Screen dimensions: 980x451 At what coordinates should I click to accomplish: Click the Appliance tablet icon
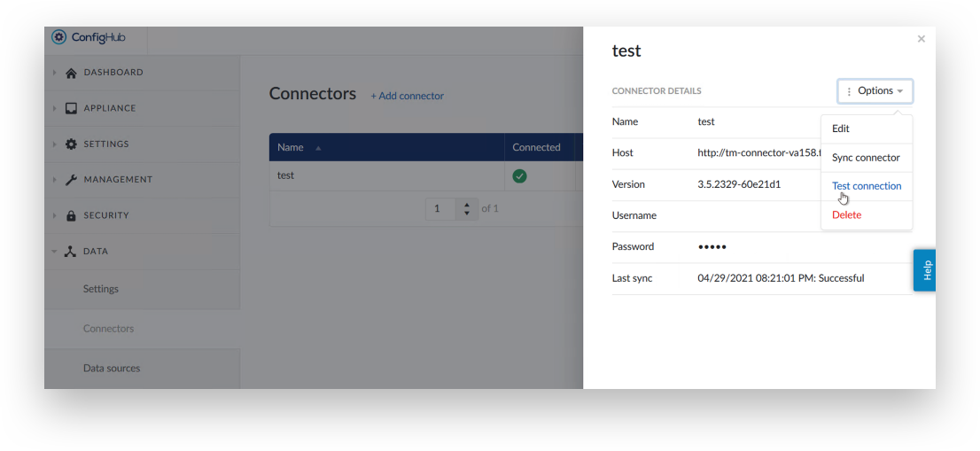pos(71,108)
